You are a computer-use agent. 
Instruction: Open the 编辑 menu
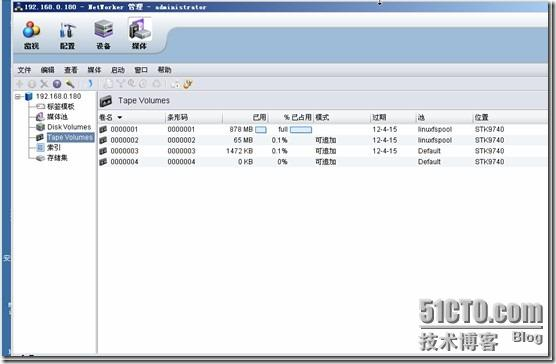tap(48, 70)
